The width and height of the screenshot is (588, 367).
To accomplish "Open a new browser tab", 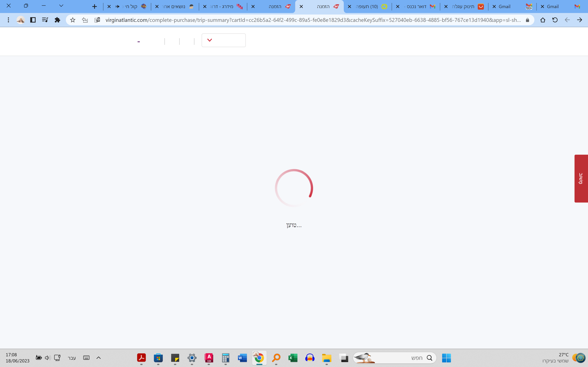I will pyautogui.click(x=94, y=7).
